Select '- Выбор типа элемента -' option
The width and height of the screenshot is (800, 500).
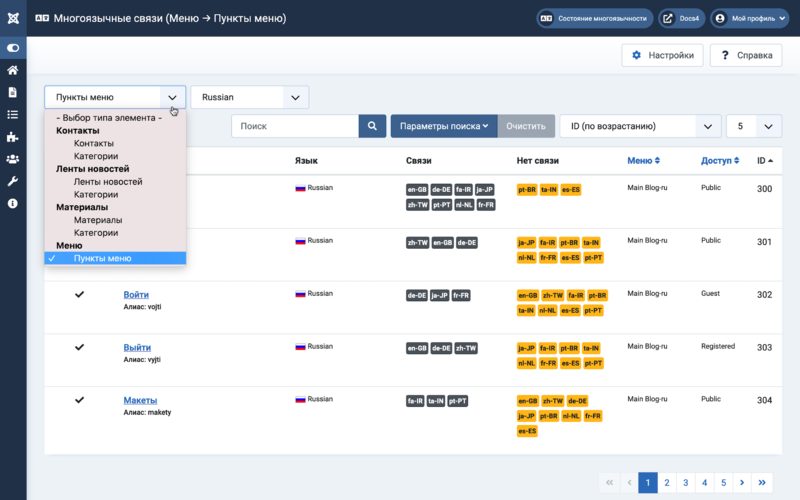tap(115, 118)
